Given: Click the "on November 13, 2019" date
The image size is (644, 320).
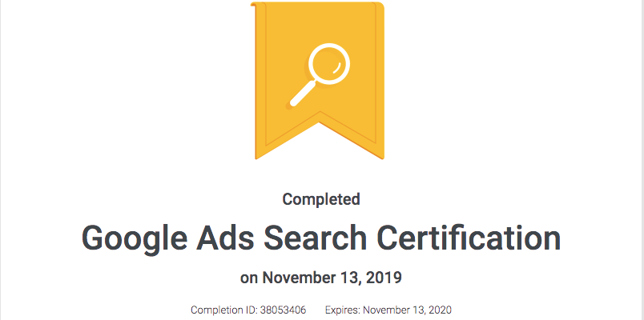Looking at the screenshot, I should (320, 278).
